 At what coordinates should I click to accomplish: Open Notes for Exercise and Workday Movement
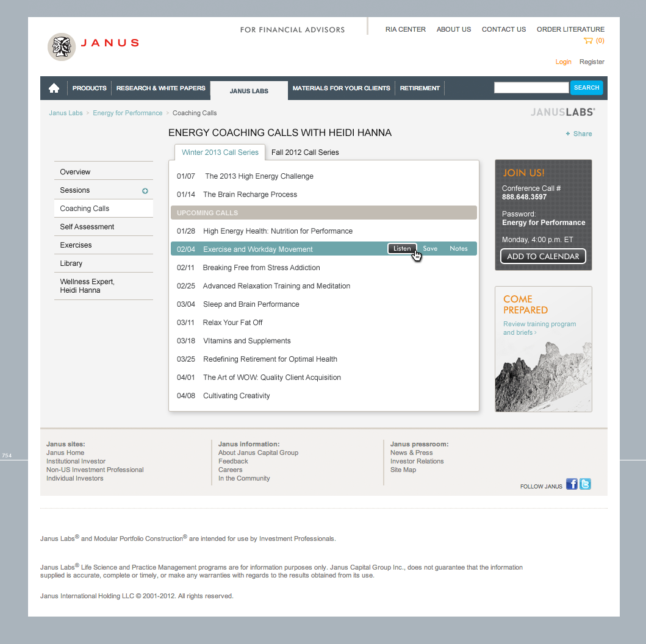pos(458,249)
